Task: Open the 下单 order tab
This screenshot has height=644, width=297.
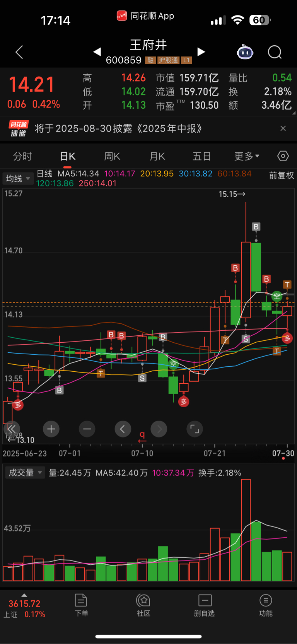Action: [x=81, y=606]
